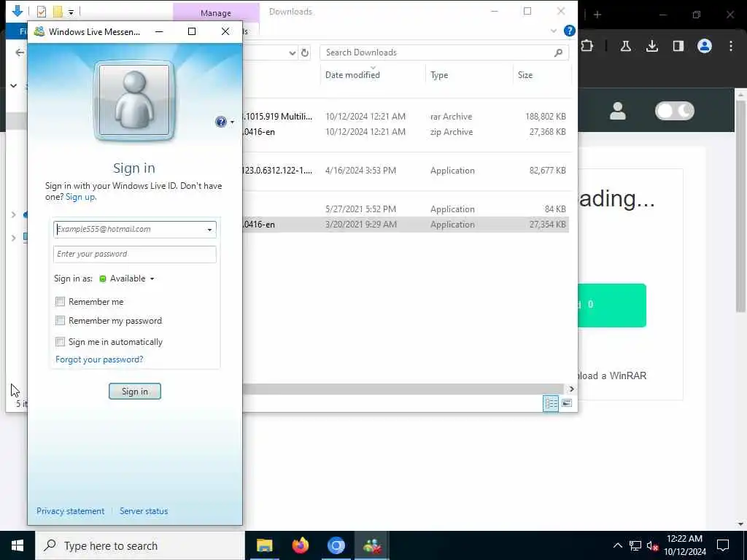The width and height of the screenshot is (747, 560).
Task: Open the Privacy statement link
Action: coord(70,511)
